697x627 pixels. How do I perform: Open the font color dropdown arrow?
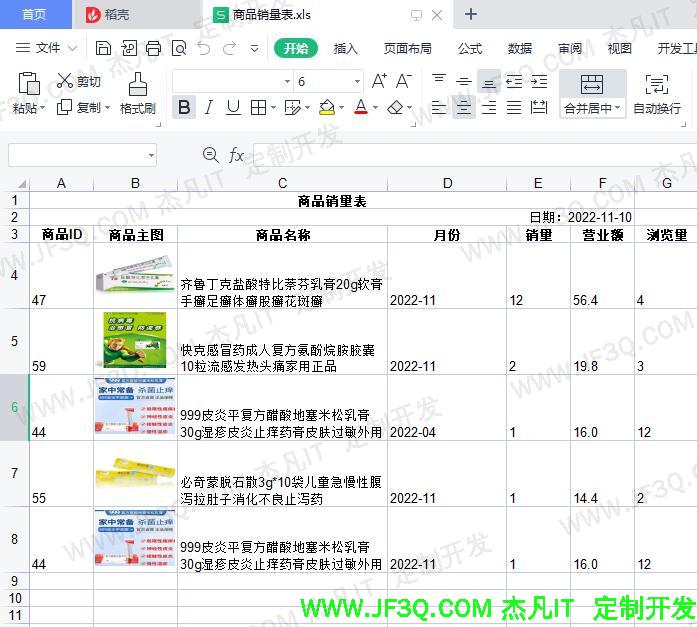(375, 107)
